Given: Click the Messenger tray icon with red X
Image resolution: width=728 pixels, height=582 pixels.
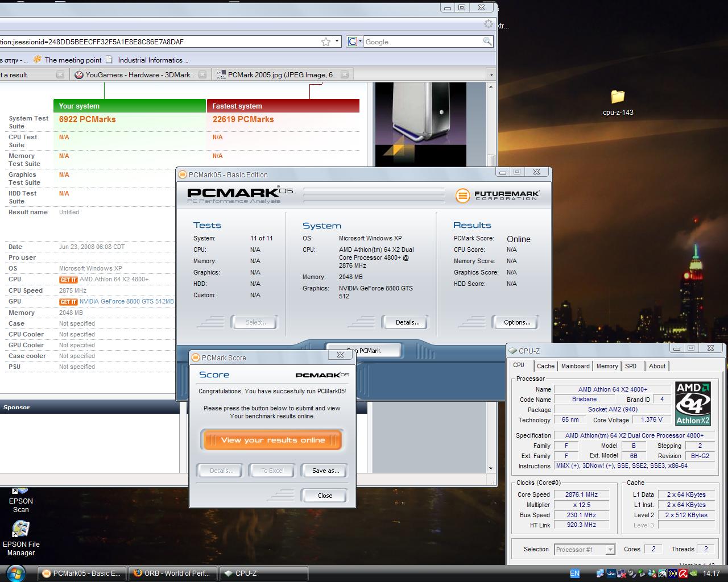Looking at the screenshot, I should point(652,573).
